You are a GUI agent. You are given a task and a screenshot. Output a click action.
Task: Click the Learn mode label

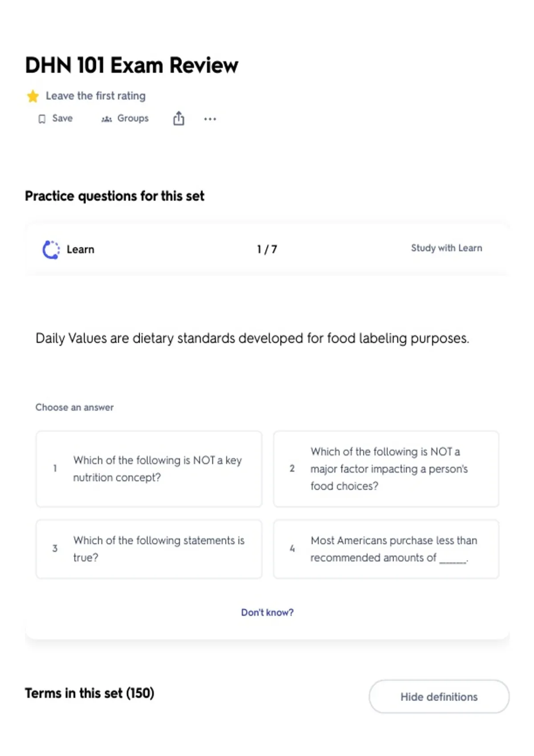(81, 249)
